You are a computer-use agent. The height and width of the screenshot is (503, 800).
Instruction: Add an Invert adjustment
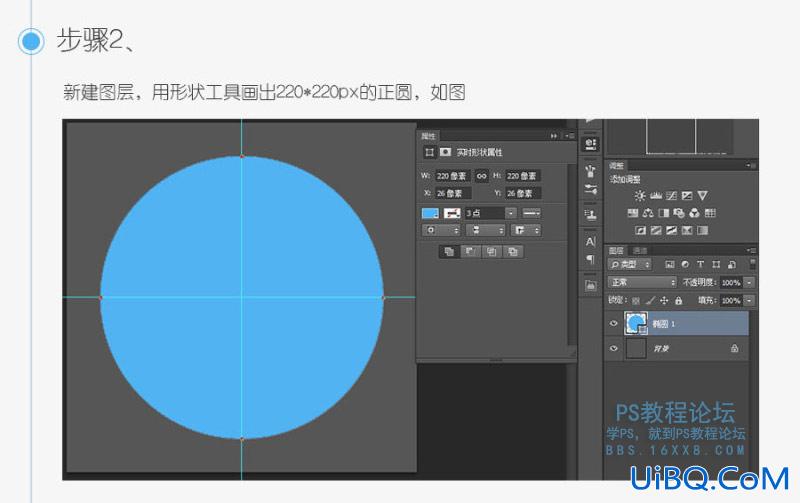coord(640,231)
